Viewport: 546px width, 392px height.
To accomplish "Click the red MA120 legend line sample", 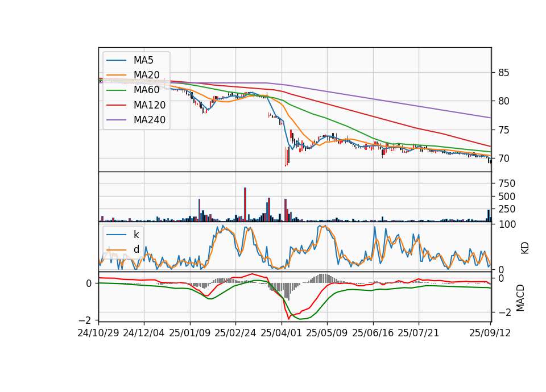I will click(116, 105).
